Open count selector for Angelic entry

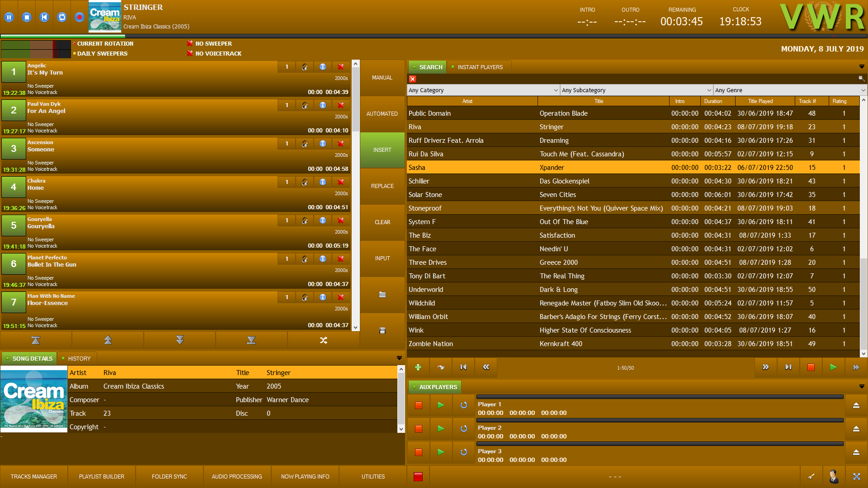click(x=287, y=67)
